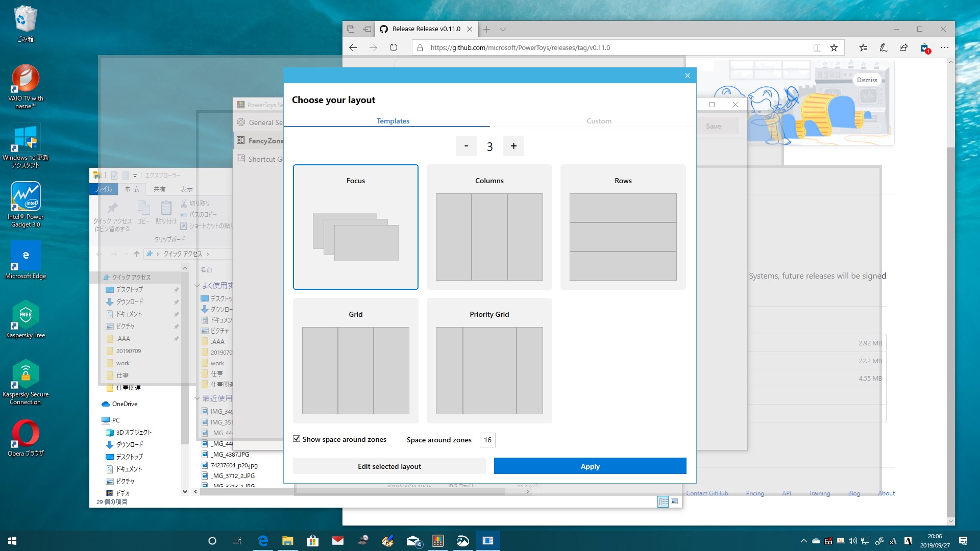Image resolution: width=980 pixels, height=551 pixels.
Task: Open File Explorer from the taskbar
Action: click(x=288, y=541)
